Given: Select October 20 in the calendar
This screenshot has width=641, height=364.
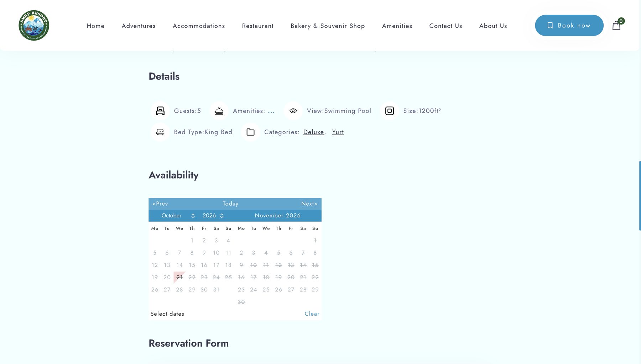Looking at the screenshot, I should pos(167,278).
